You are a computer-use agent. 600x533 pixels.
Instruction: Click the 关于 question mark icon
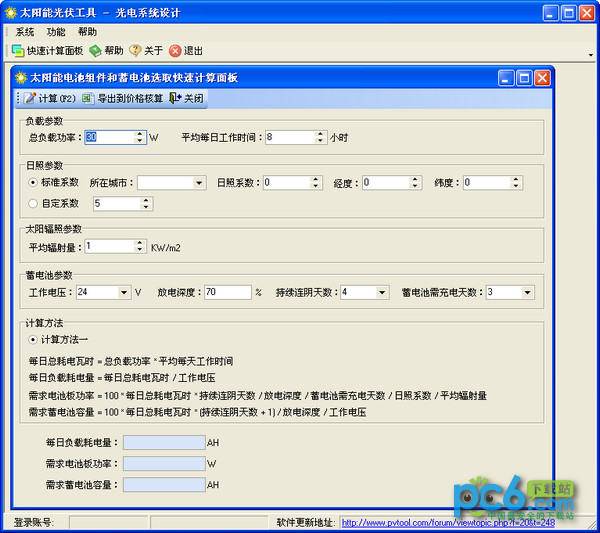coord(135,50)
